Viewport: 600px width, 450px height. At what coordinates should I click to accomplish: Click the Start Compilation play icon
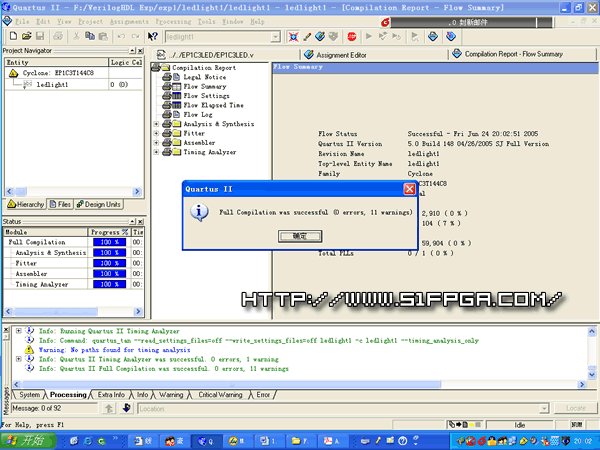[369, 36]
